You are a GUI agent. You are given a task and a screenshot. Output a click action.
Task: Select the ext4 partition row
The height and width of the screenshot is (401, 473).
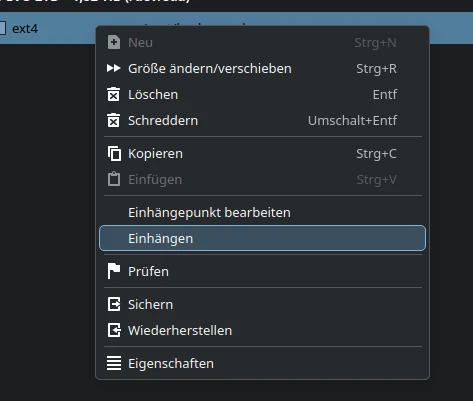(236, 28)
